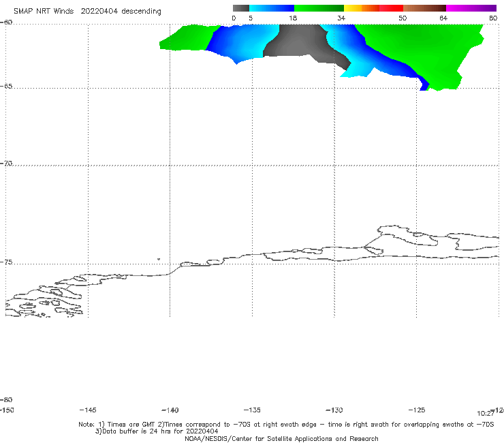Click the 'Data buffer is 24 hrs' note
This screenshot has width=504, height=443.
pyautogui.click(x=157, y=431)
